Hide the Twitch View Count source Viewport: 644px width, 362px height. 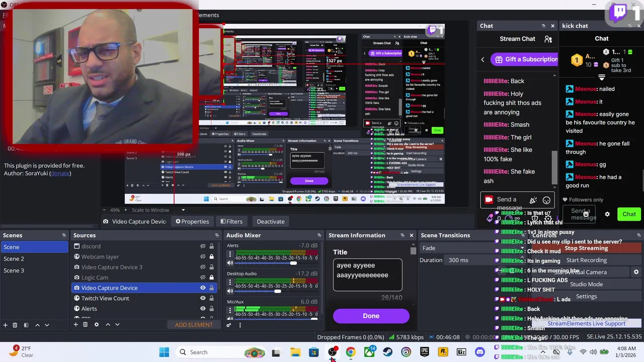[x=203, y=298]
